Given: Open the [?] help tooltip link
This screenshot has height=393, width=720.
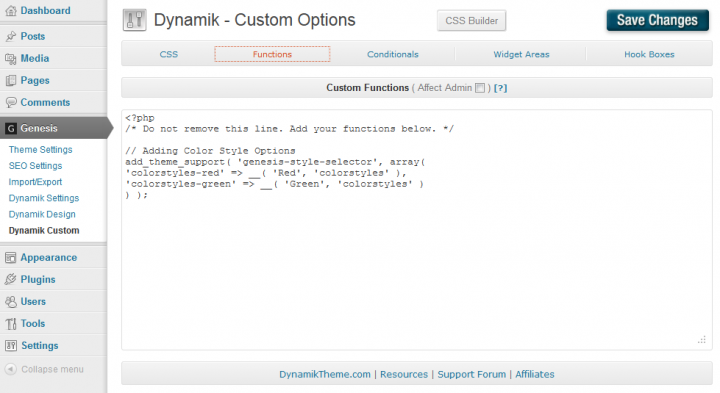Looking at the screenshot, I should pyautogui.click(x=501, y=88).
